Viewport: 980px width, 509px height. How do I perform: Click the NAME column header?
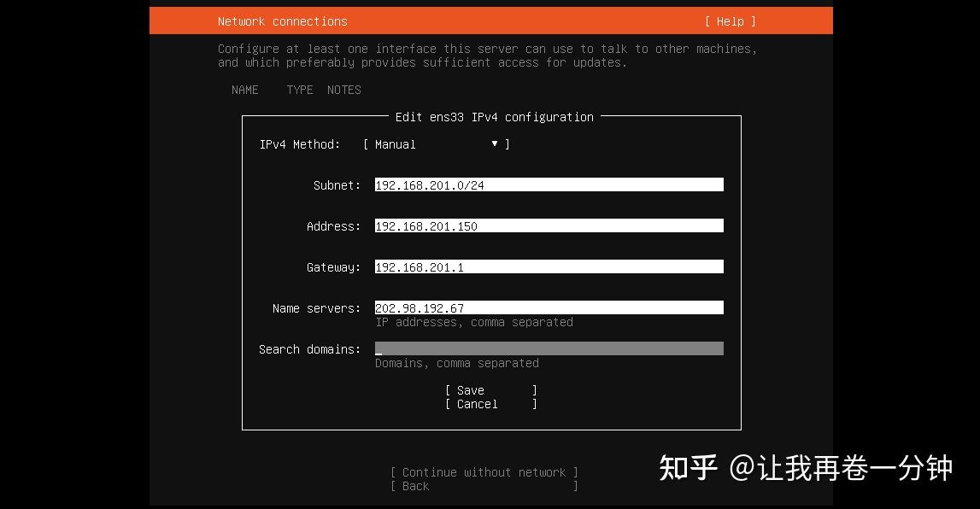click(x=244, y=90)
